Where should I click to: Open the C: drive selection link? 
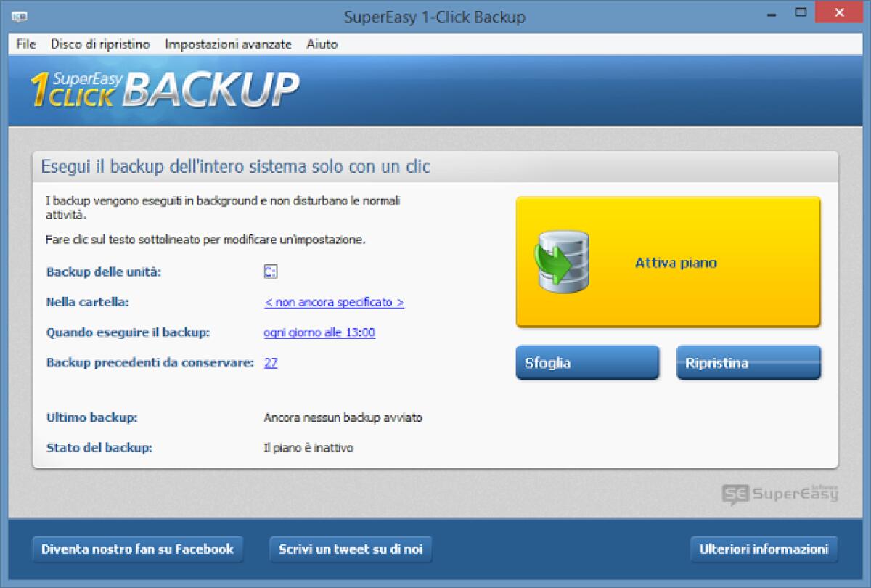point(269,271)
